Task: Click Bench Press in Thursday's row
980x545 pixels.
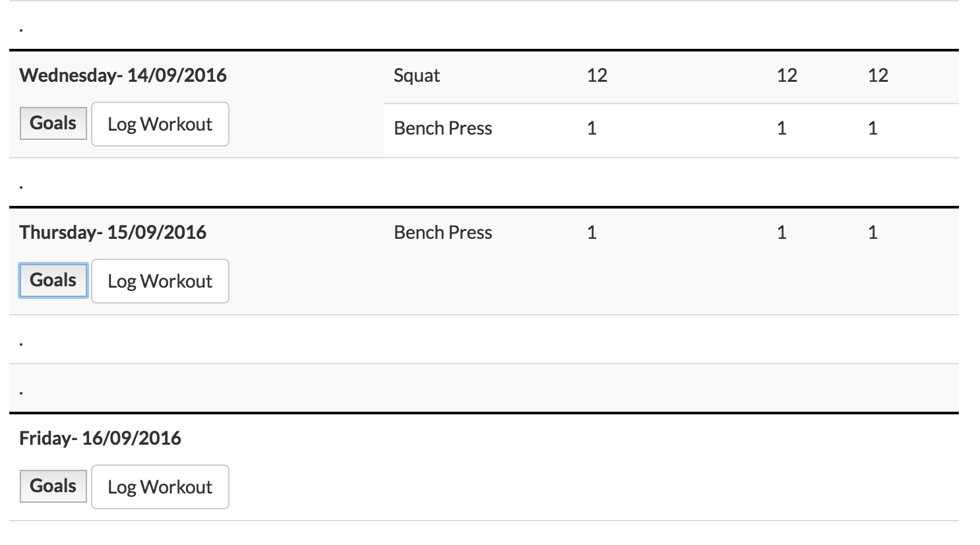Action: click(443, 232)
